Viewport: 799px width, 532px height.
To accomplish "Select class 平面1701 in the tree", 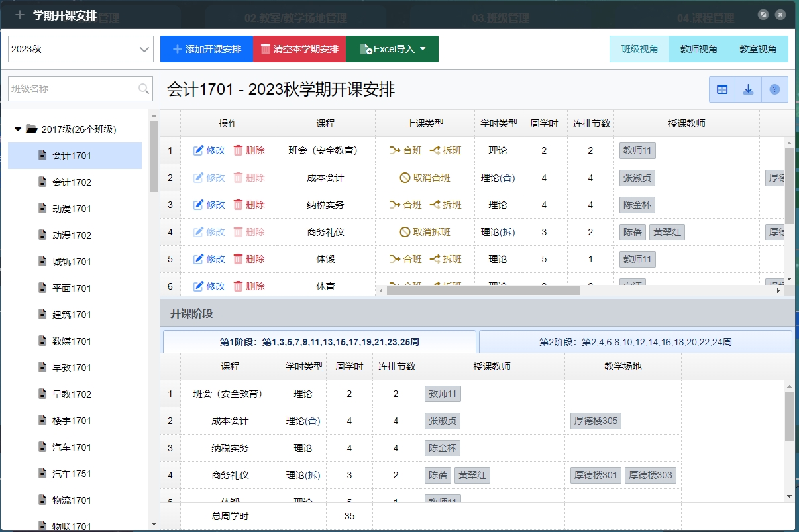I will 75,288.
